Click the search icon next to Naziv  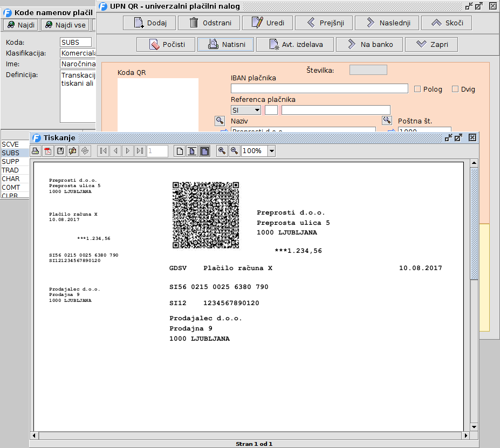220,121
